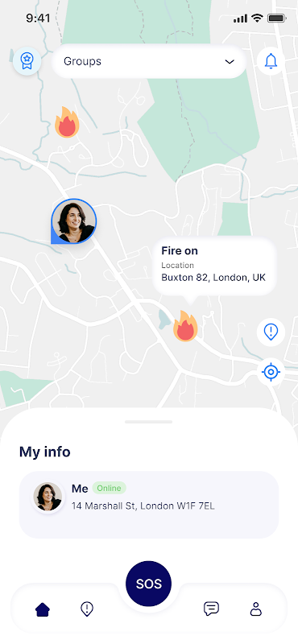Screen dimensions: 298x644
Task: Go to Home tab in bottom bar
Action: (x=43, y=609)
